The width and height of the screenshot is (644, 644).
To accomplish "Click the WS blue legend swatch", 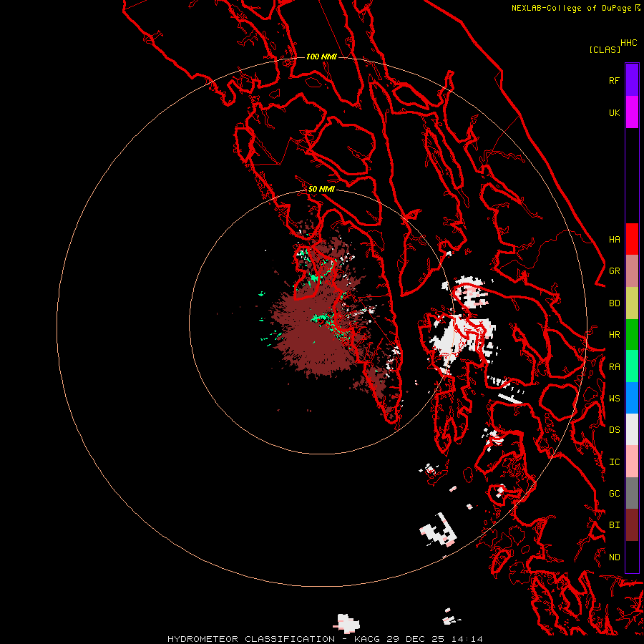I will pos(632,398).
